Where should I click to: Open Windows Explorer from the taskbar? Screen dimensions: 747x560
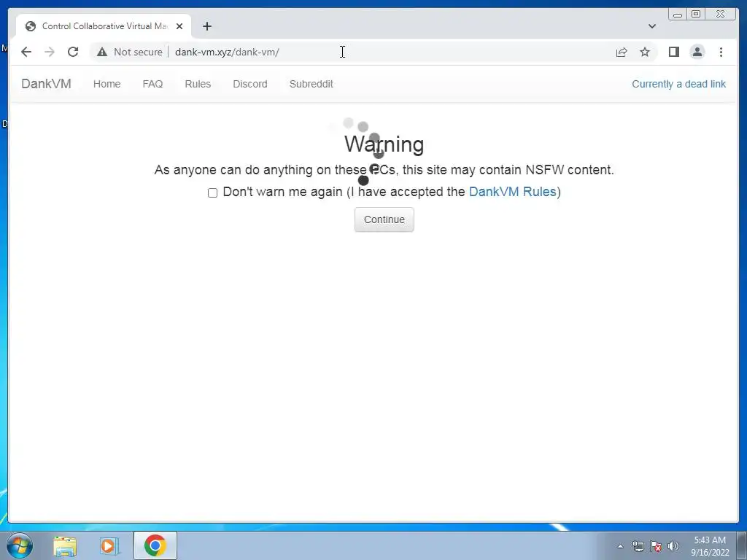click(65, 545)
